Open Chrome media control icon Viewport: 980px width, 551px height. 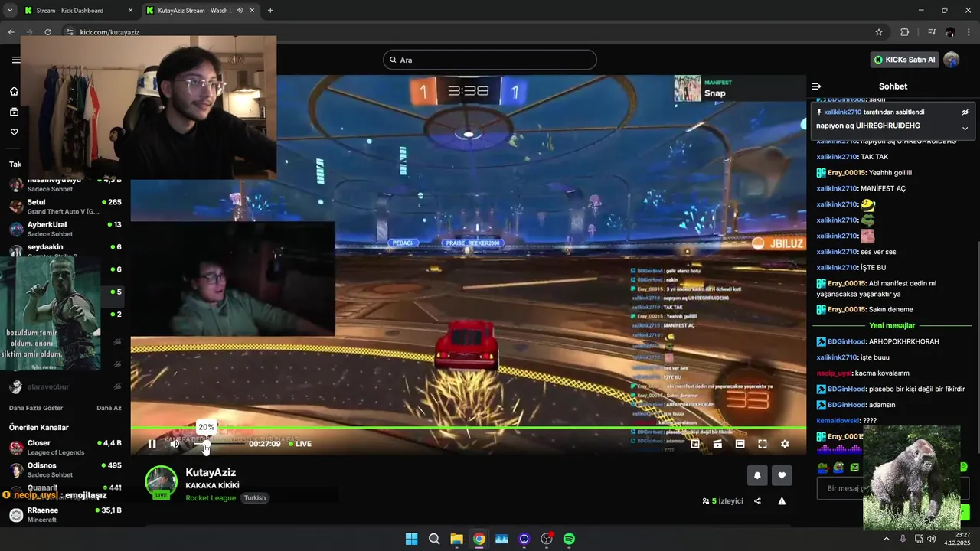pyautogui.click(x=932, y=32)
